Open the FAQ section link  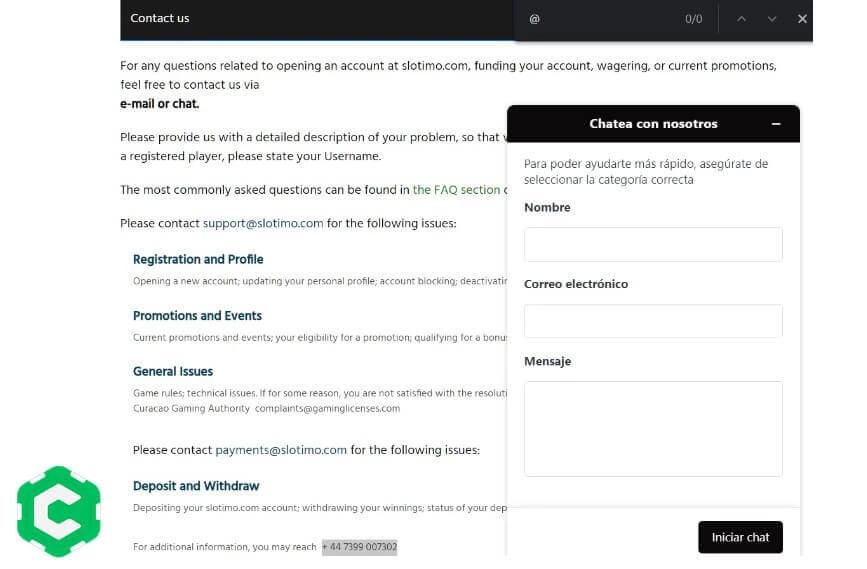pos(457,190)
